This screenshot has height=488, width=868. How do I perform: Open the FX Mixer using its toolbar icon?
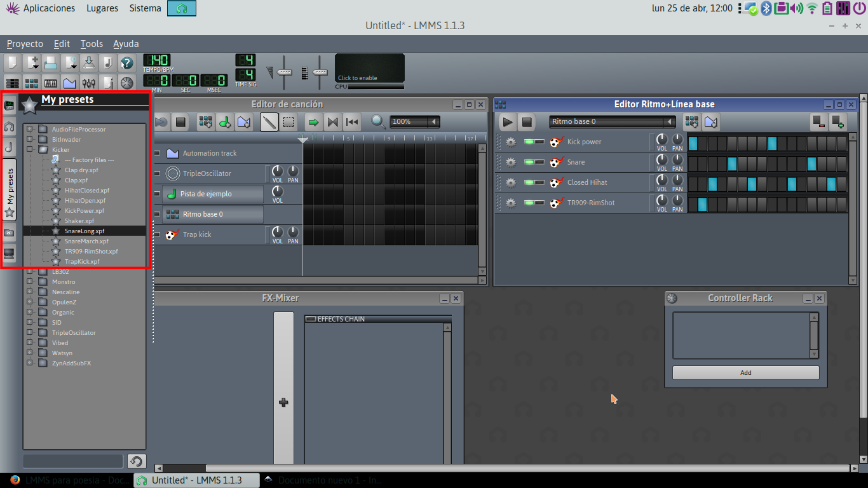click(89, 83)
